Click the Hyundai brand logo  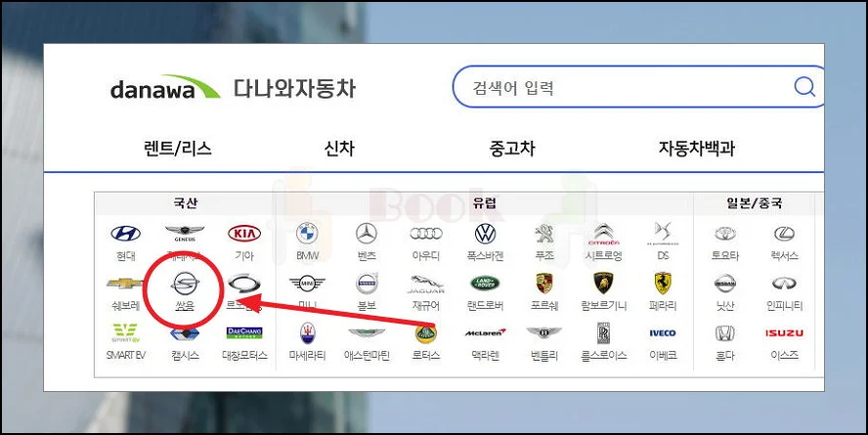coord(126,233)
